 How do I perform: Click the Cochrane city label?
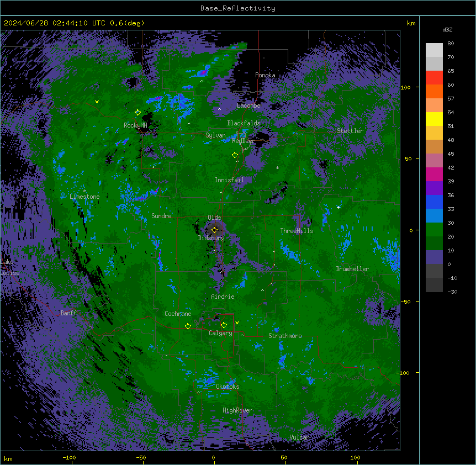pyautogui.click(x=178, y=314)
